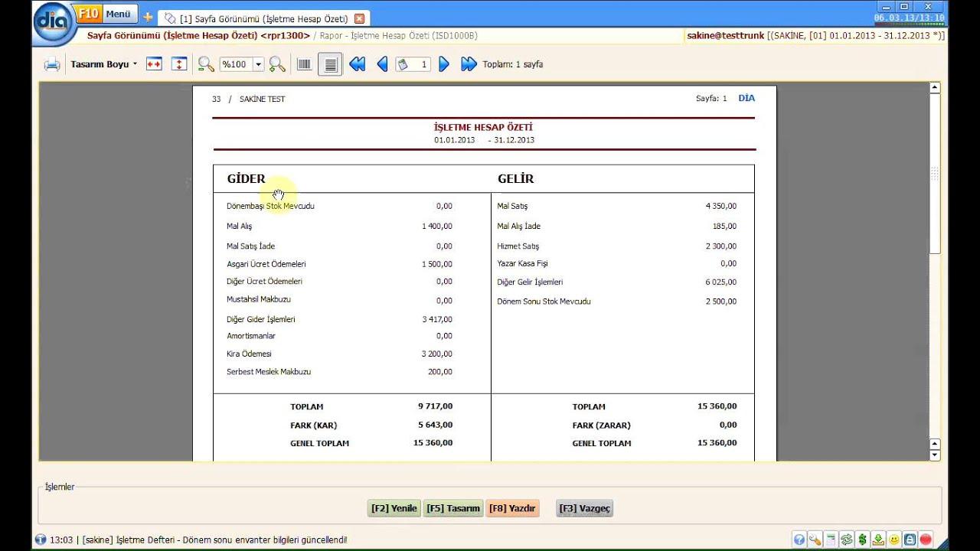Click the GİDER heading
980x551 pixels.
point(246,179)
